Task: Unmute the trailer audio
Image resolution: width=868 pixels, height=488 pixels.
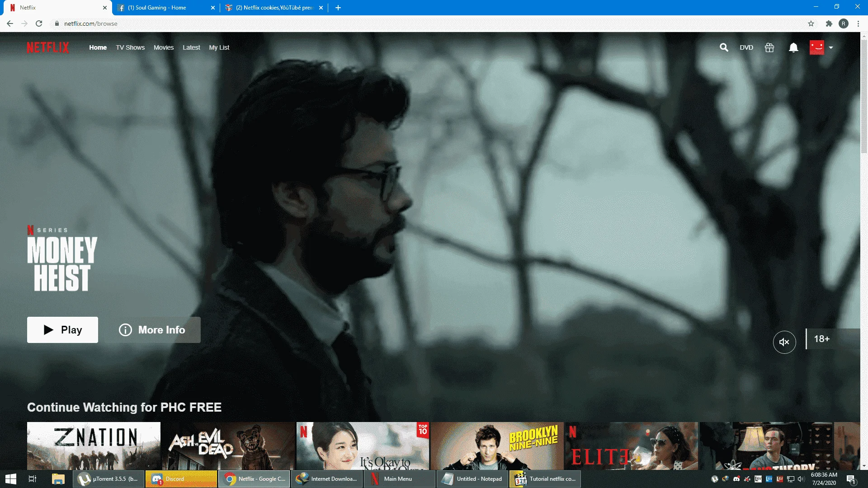Action: click(784, 342)
